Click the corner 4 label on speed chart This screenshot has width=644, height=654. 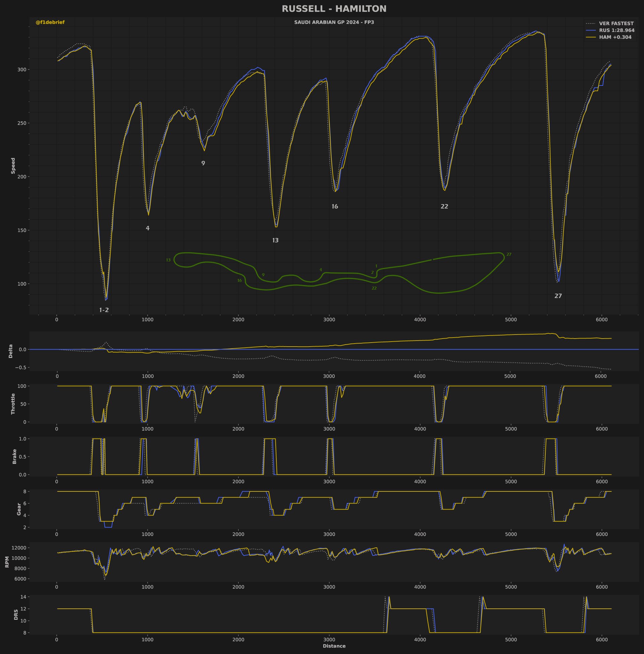point(148,229)
